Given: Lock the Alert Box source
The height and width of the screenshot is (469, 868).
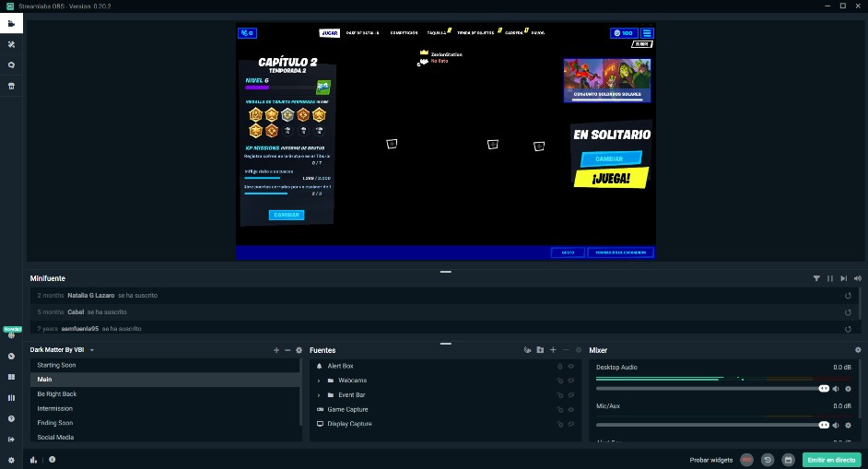Looking at the screenshot, I should click(559, 366).
